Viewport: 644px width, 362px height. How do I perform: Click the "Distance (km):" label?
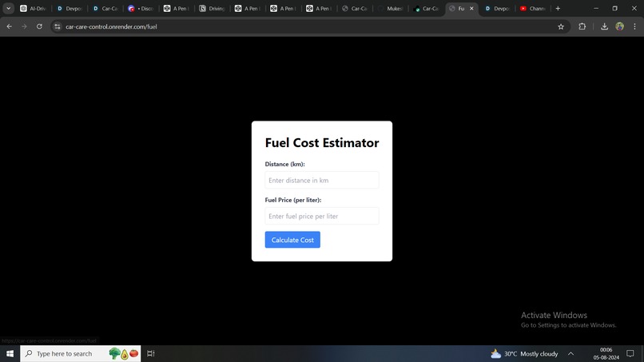pos(284,164)
